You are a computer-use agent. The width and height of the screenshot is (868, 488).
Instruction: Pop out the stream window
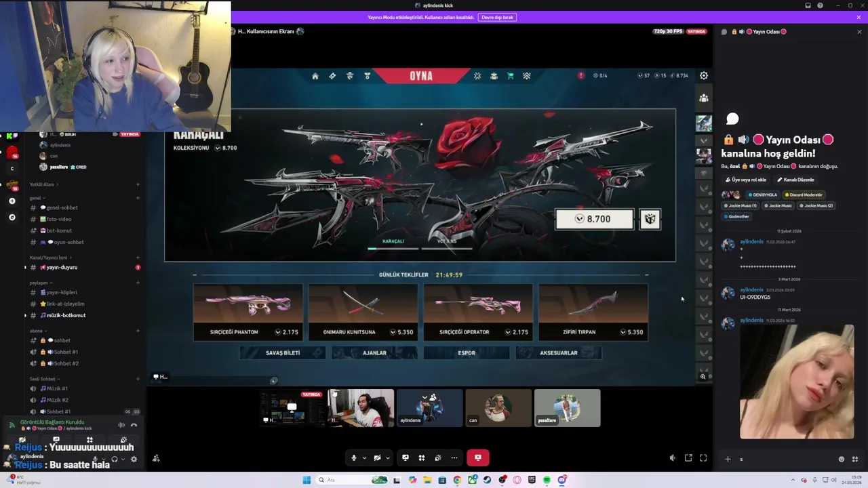tap(688, 458)
